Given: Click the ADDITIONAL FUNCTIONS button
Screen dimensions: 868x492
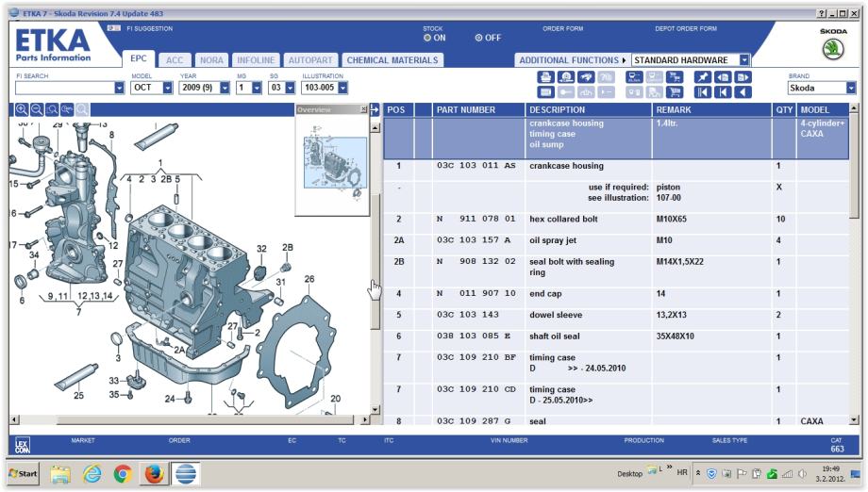Looking at the screenshot, I should click(572, 60).
